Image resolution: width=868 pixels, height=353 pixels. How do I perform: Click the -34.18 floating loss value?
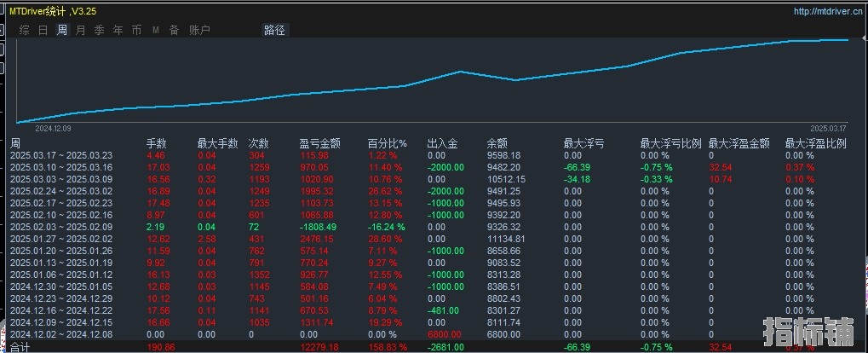tap(578, 180)
